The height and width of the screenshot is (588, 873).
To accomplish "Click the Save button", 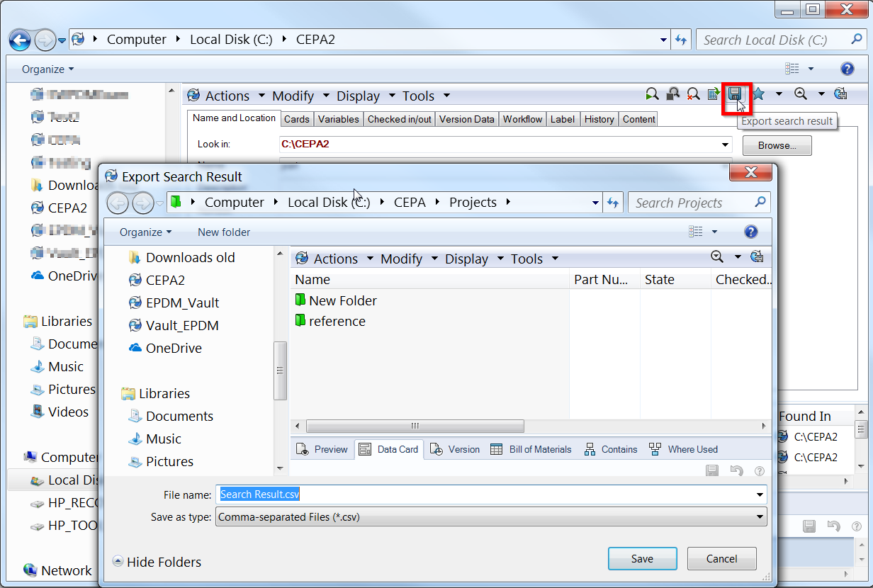I will (643, 558).
